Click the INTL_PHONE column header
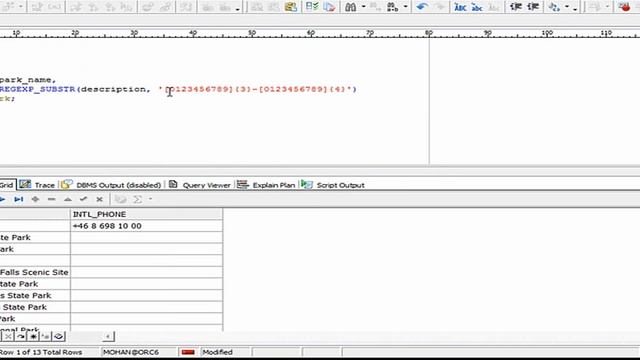This screenshot has height=360, width=640. (x=147, y=214)
